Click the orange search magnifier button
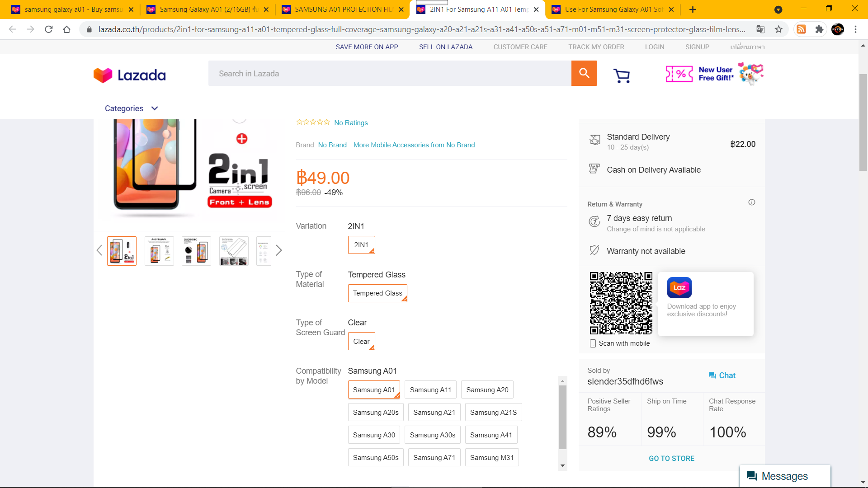The image size is (868, 488). pyautogui.click(x=584, y=73)
